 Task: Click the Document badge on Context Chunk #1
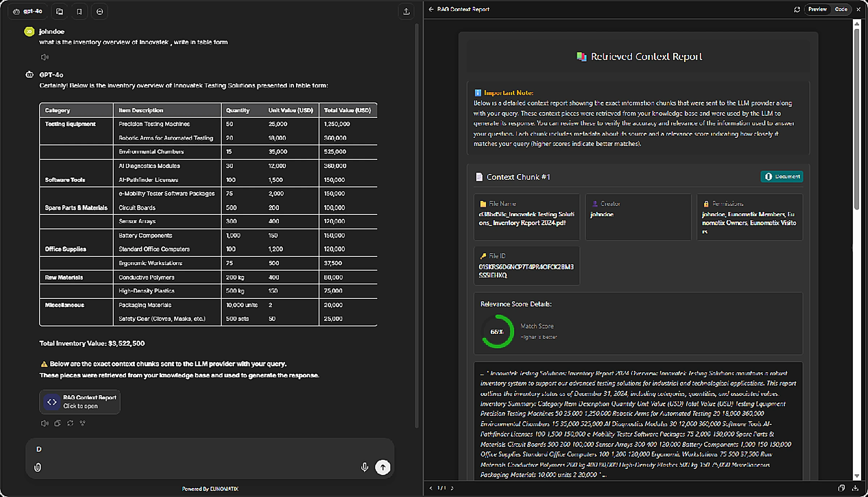pos(782,177)
